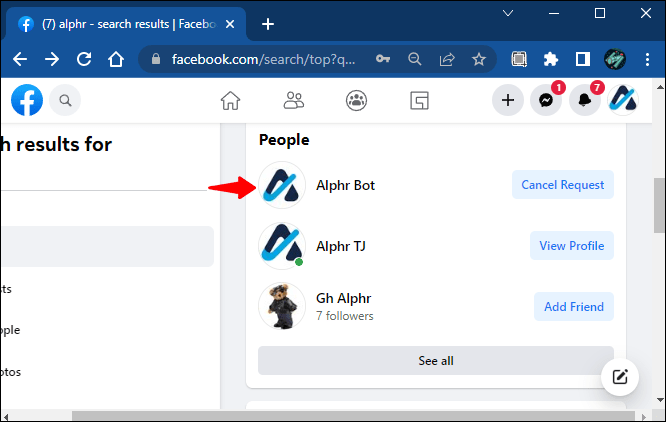Click the Create plus button
The height and width of the screenshot is (422, 666).
(508, 100)
